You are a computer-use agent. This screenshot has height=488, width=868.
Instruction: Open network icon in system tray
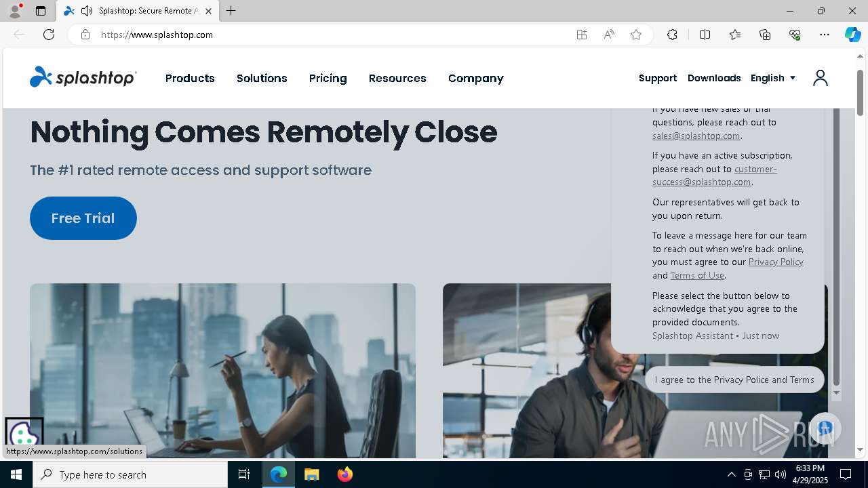764,474
